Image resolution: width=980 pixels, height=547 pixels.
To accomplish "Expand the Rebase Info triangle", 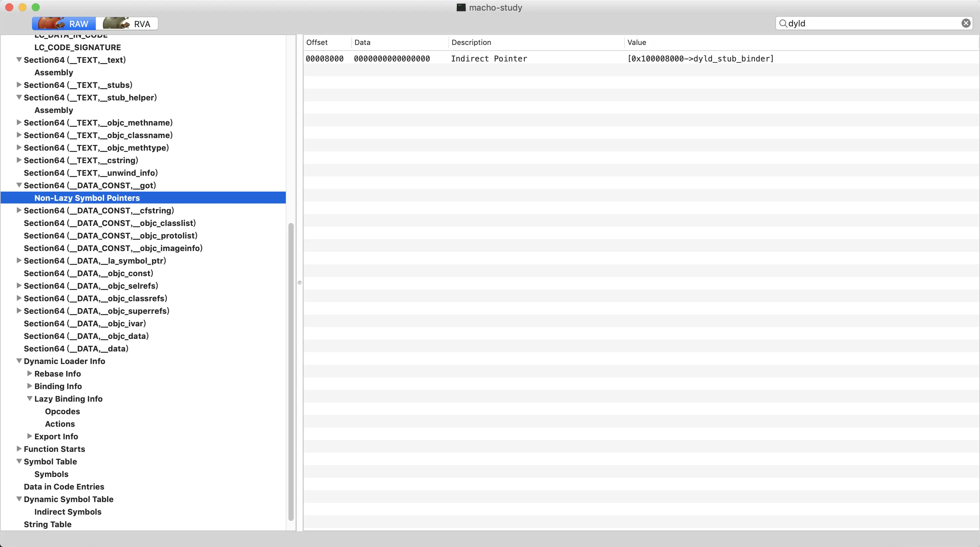I will pos(29,374).
